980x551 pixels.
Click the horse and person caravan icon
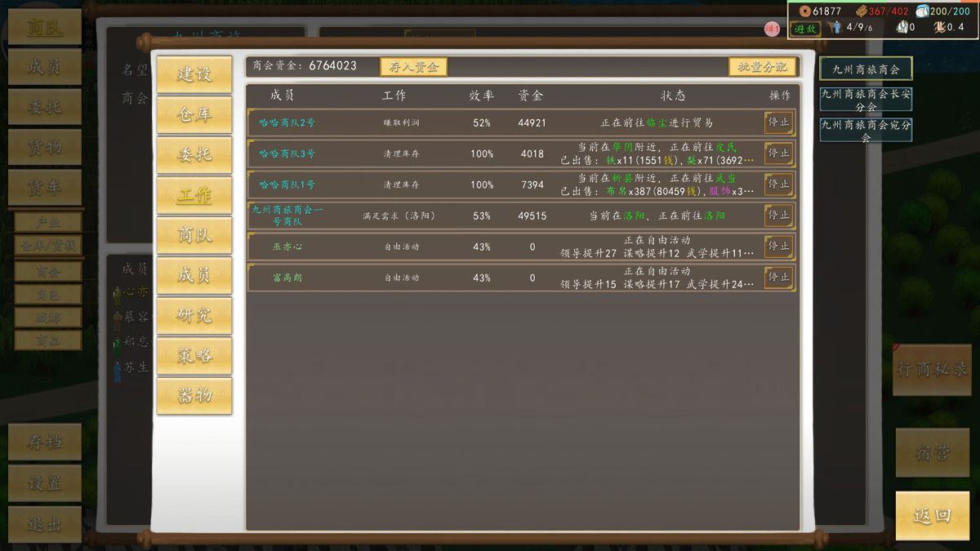coord(834,27)
